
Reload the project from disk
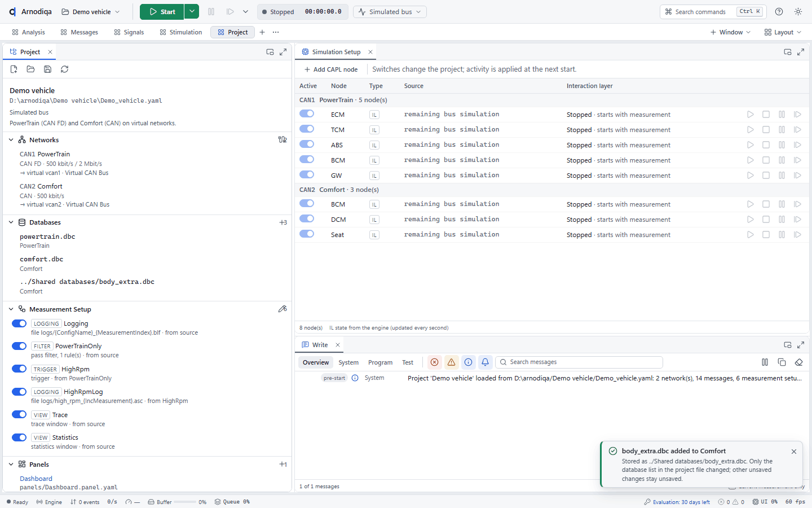click(x=65, y=69)
